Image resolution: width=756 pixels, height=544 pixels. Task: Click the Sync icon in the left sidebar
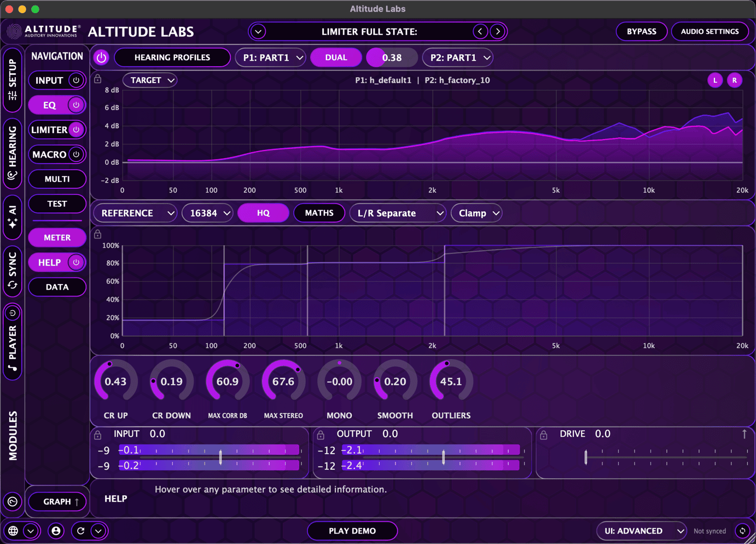pos(12,268)
